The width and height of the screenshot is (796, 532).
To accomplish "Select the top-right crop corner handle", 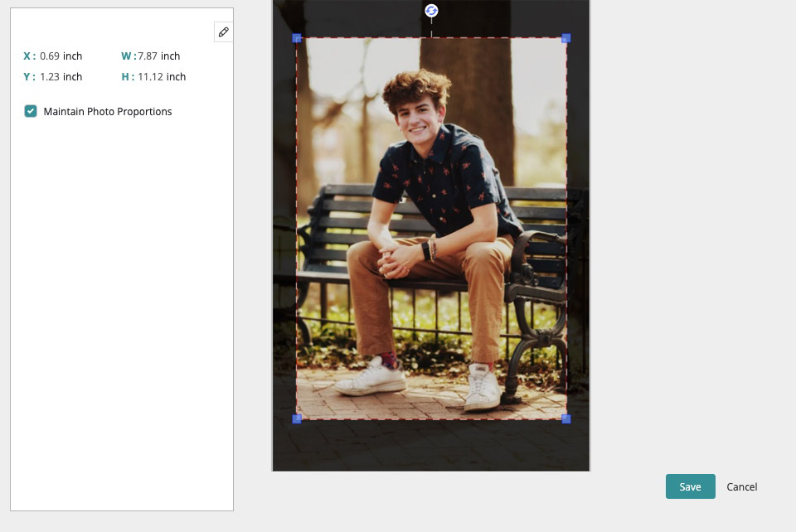I will pos(566,38).
